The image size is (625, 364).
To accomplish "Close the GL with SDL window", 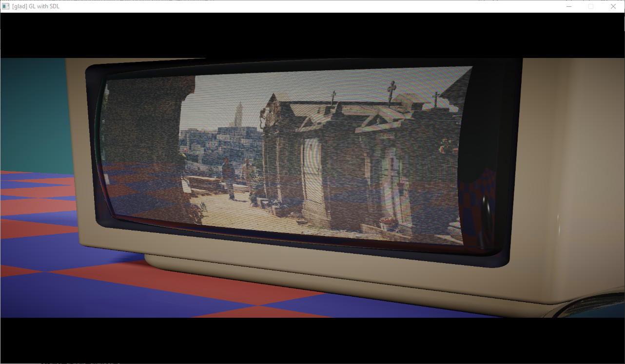I will click(613, 6).
